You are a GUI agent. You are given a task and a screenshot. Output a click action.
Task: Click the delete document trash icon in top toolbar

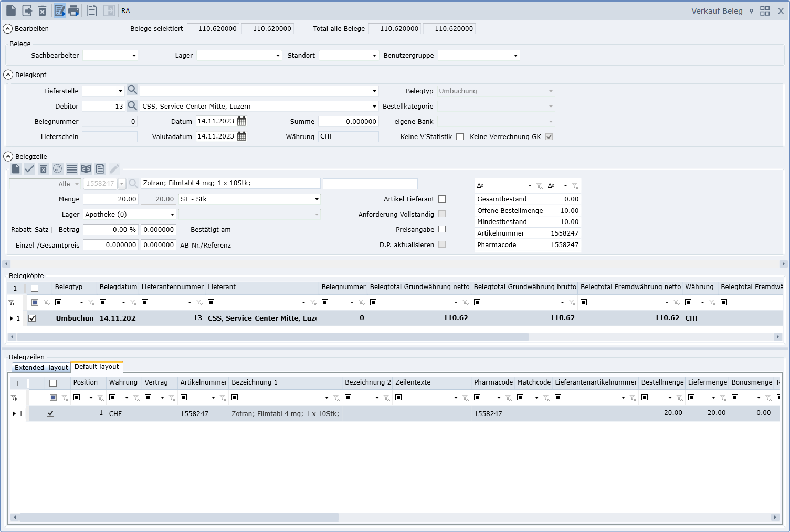43,10
